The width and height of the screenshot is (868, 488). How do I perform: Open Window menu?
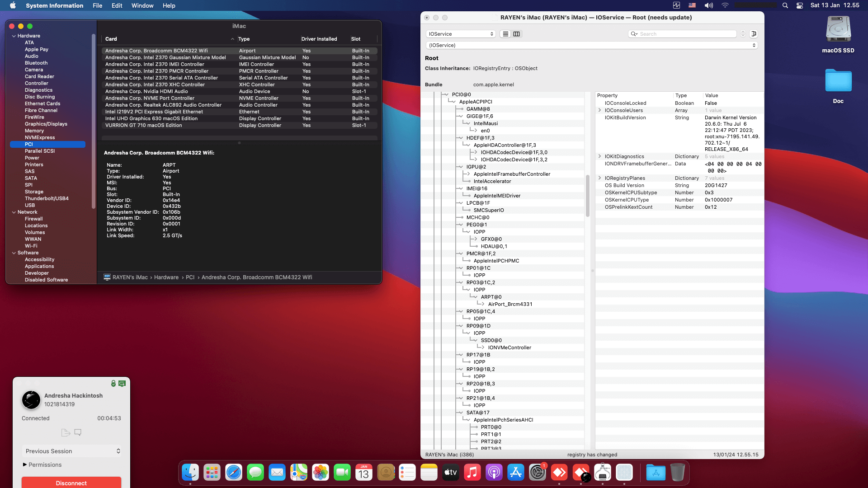(142, 5)
